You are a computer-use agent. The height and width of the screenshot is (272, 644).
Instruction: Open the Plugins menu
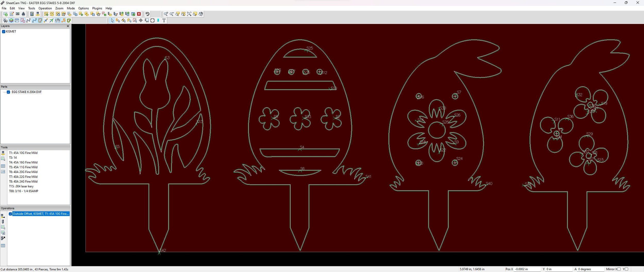[x=97, y=8]
